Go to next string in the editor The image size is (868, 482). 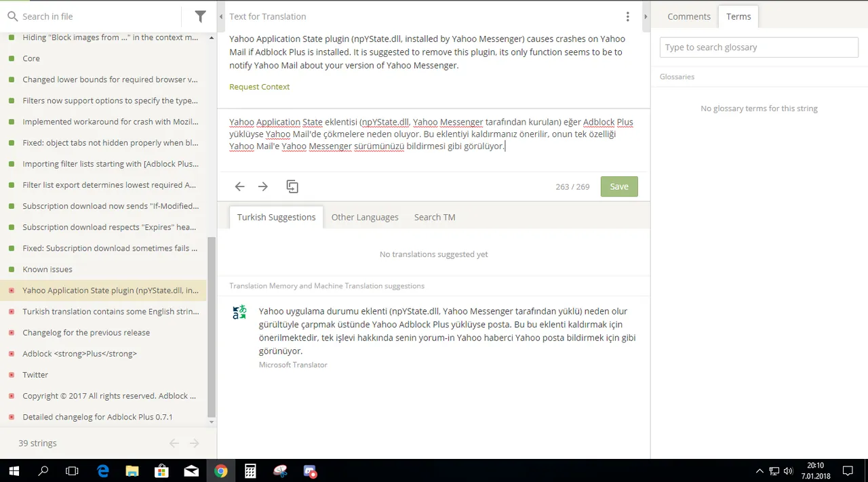pos(263,186)
